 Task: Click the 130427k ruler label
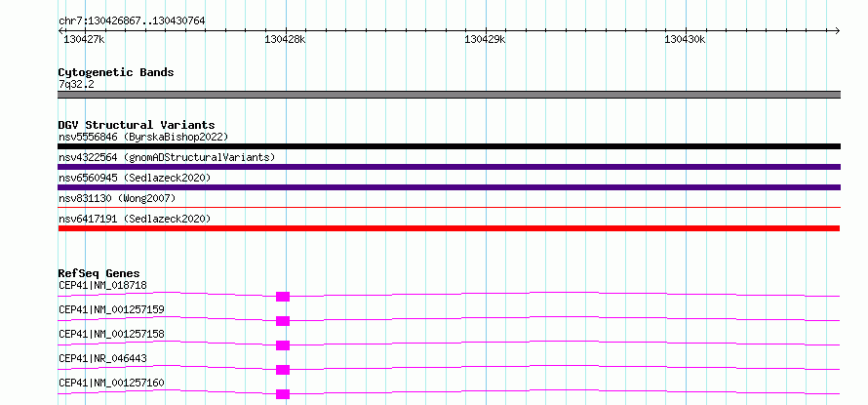tap(84, 39)
